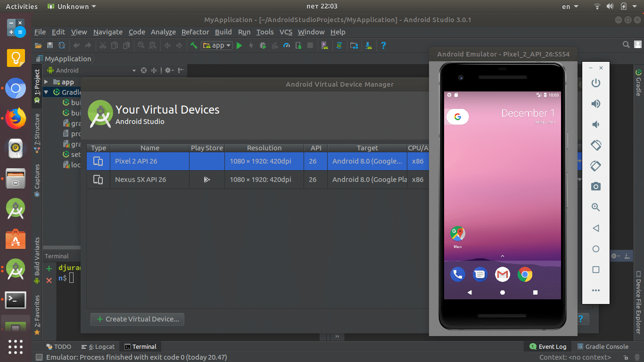Click the Create Virtual Device button
Screen dimensions: 644x362
137,319
